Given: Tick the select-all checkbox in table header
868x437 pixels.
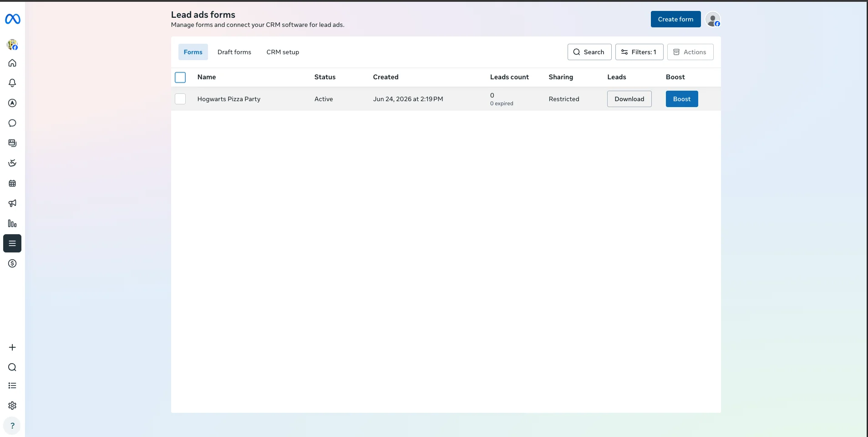Looking at the screenshot, I should point(180,77).
